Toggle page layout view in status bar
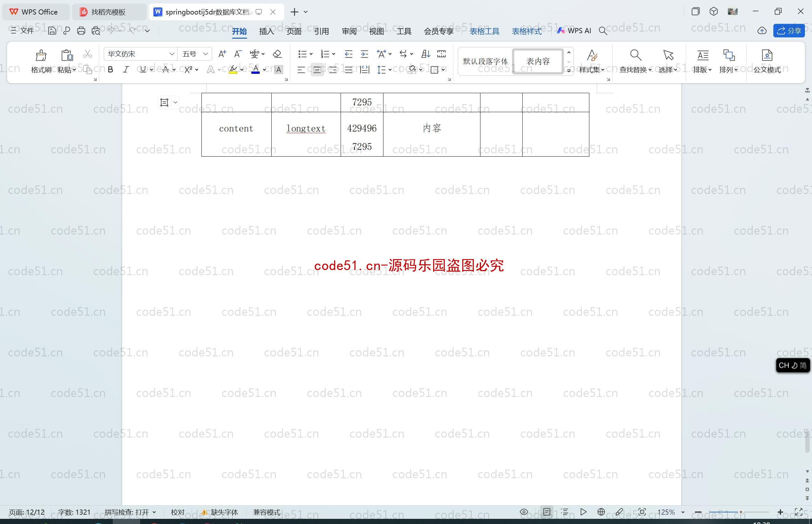812x524 pixels. [546, 512]
